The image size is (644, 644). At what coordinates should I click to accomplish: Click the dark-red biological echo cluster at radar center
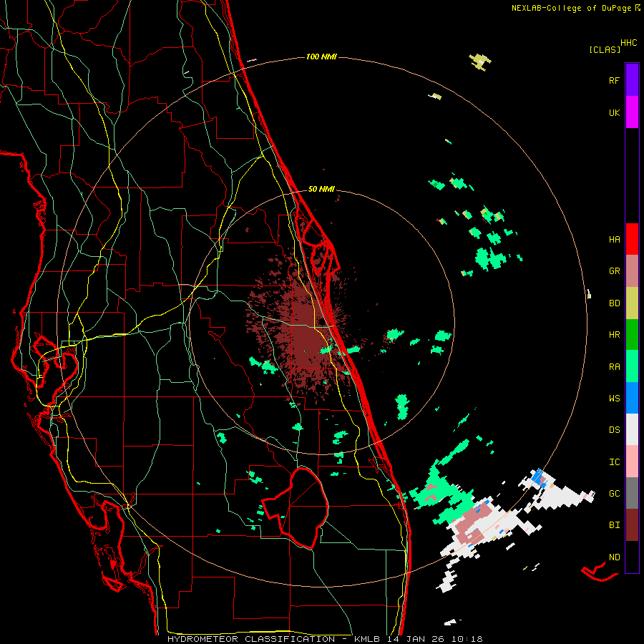306,331
